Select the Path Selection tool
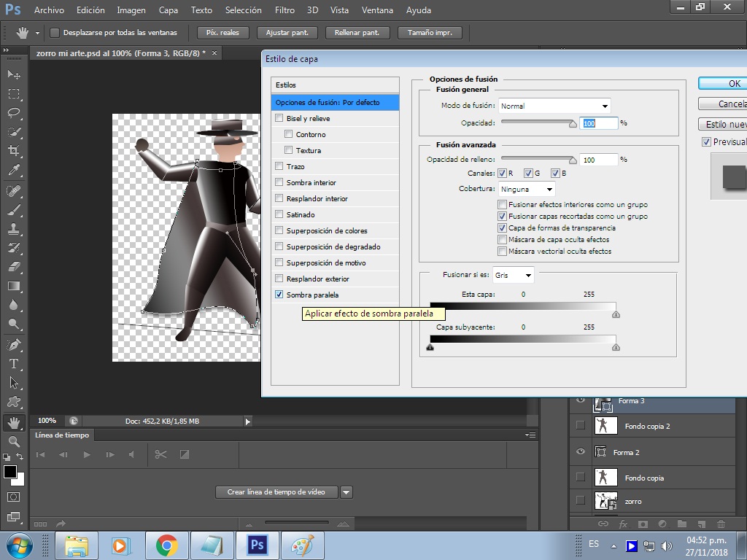Screen dimensions: 747x560 pos(14,383)
